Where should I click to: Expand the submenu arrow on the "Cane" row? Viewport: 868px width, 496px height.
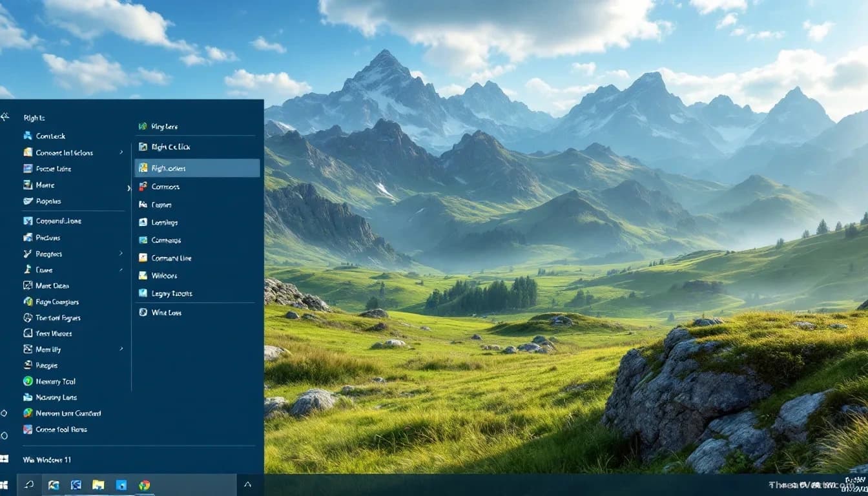(x=121, y=269)
